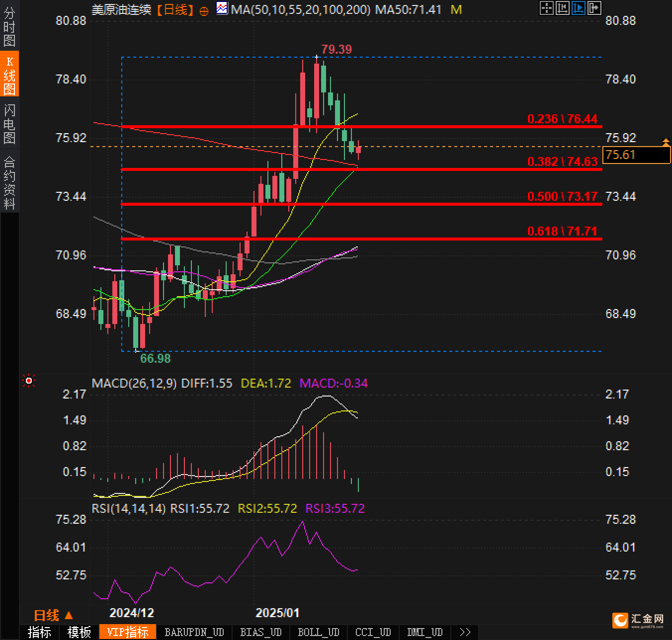Open the 合约资料 sidebar tab
This screenshot has height=640, width=672.
[x=9, y=182]
